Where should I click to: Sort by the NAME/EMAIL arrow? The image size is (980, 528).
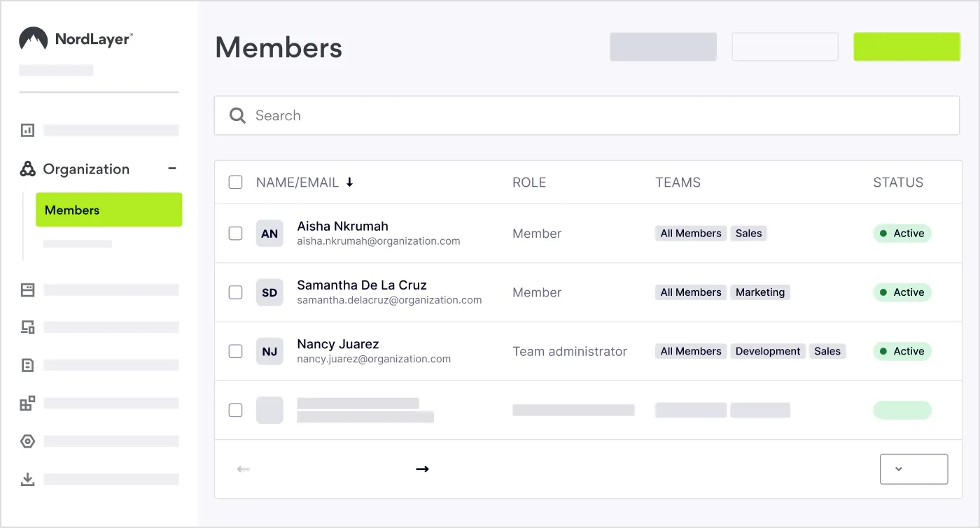click(350, 182)
